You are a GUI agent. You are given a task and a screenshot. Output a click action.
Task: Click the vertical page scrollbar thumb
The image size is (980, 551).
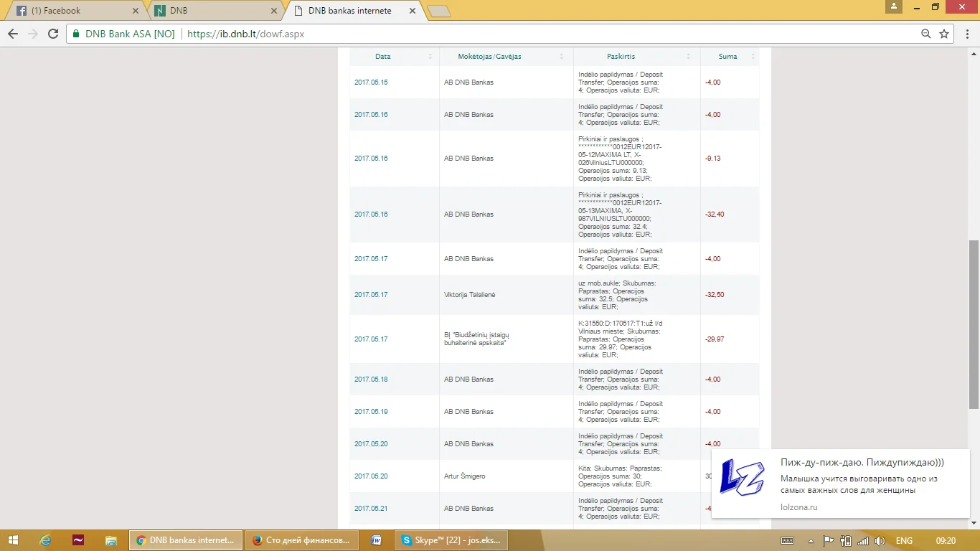(974, 324)
